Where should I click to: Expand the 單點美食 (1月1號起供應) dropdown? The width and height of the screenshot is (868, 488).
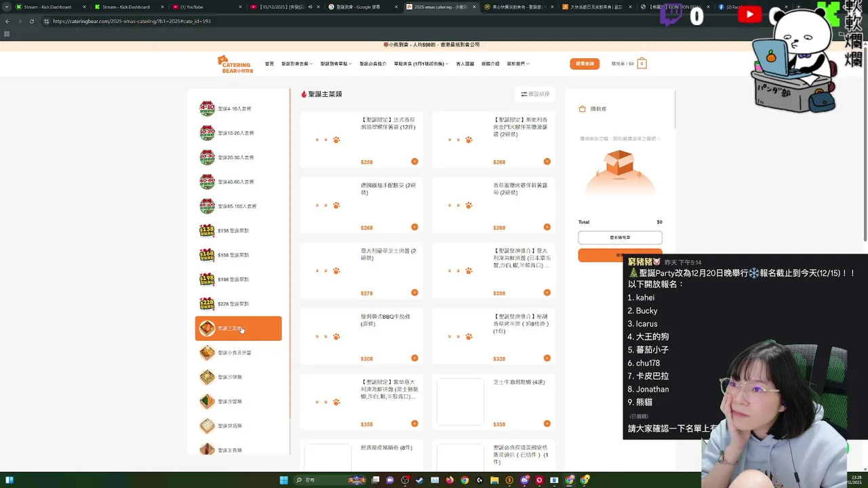[x=421, y=64]
